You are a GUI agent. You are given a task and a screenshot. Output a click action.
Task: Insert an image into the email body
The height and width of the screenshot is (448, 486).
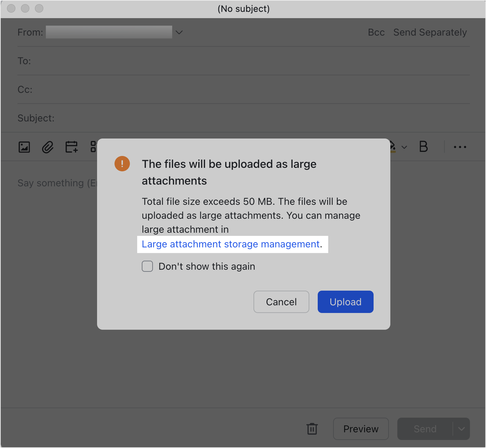[24, 147]
